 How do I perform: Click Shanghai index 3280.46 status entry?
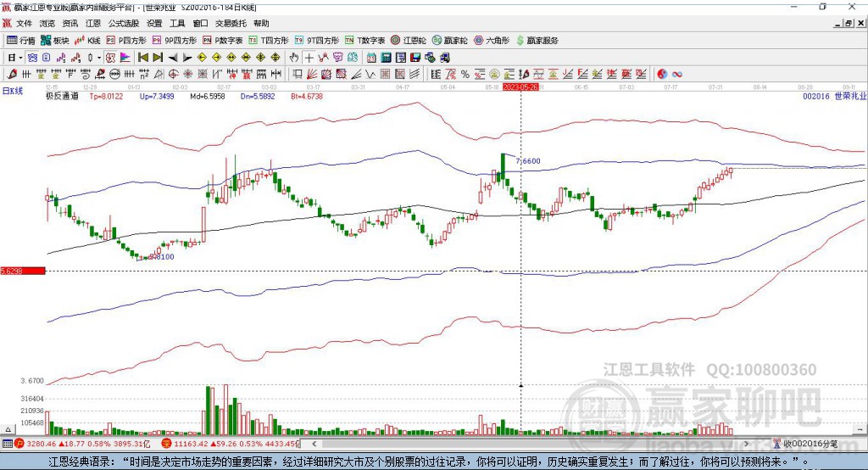pyautogui.click(x=83, y=444)
